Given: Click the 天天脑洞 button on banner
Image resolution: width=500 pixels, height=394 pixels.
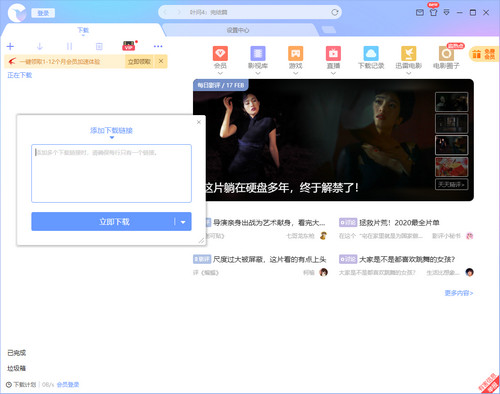Looking at the screenshot, I should 452,184.
